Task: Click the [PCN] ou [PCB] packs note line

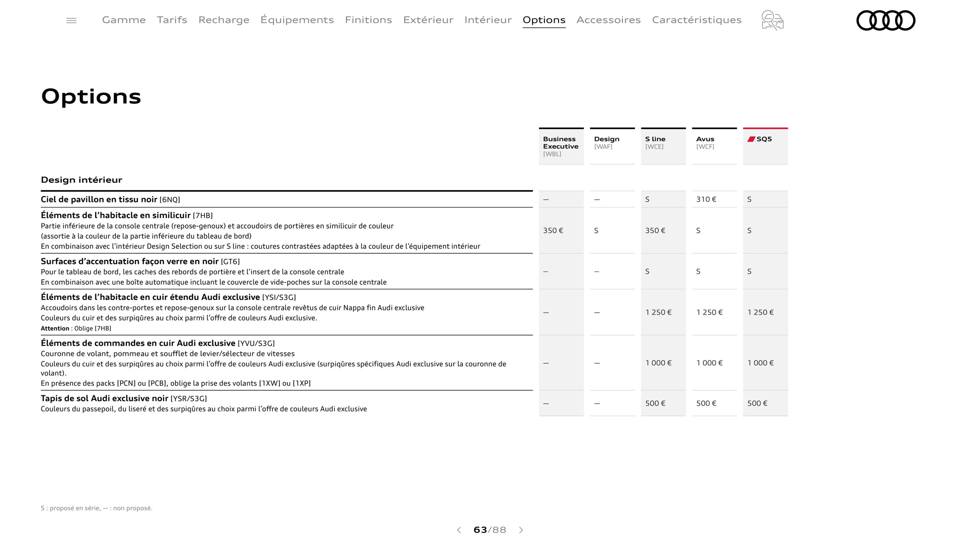Action: point(176,383)
